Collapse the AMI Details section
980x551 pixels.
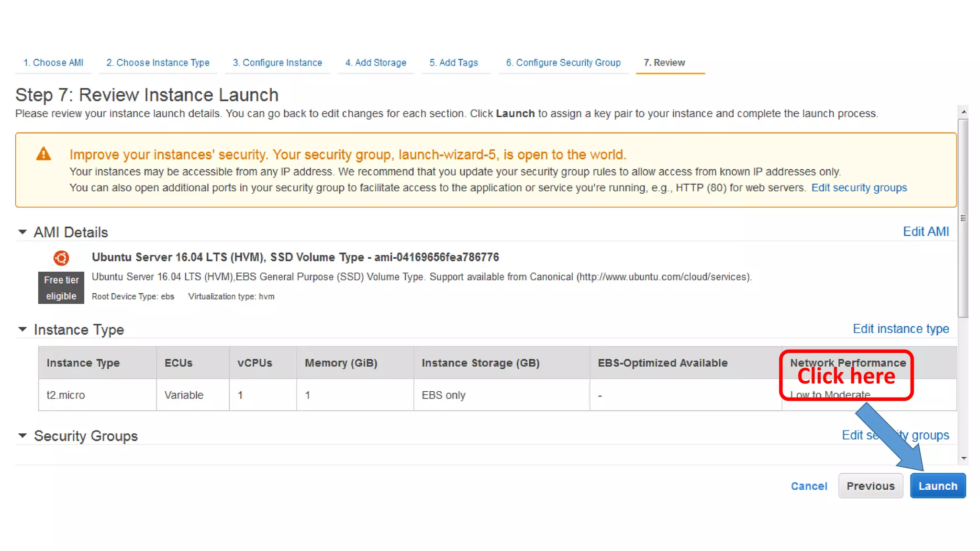point(22,232)
